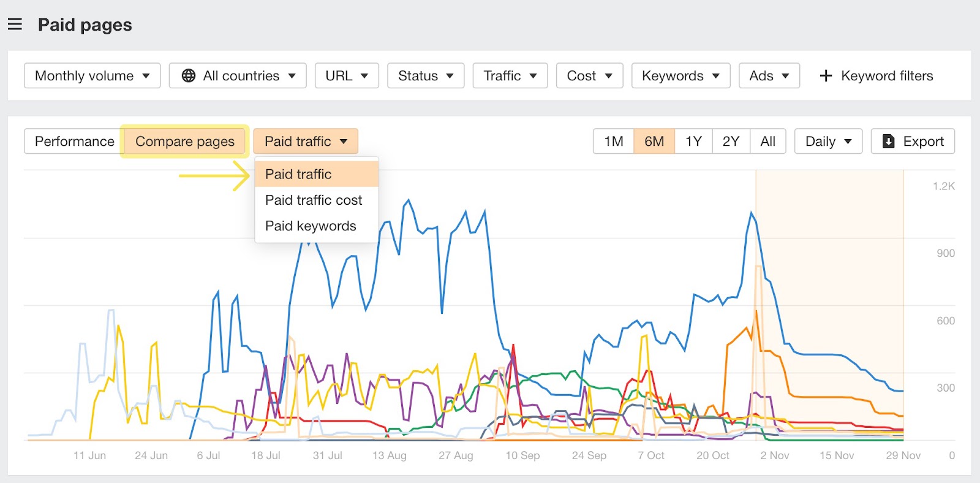Select the highlighted Paid traffic menu option
The width and height of the screenshot is (980, 483).
coord(298,174)
